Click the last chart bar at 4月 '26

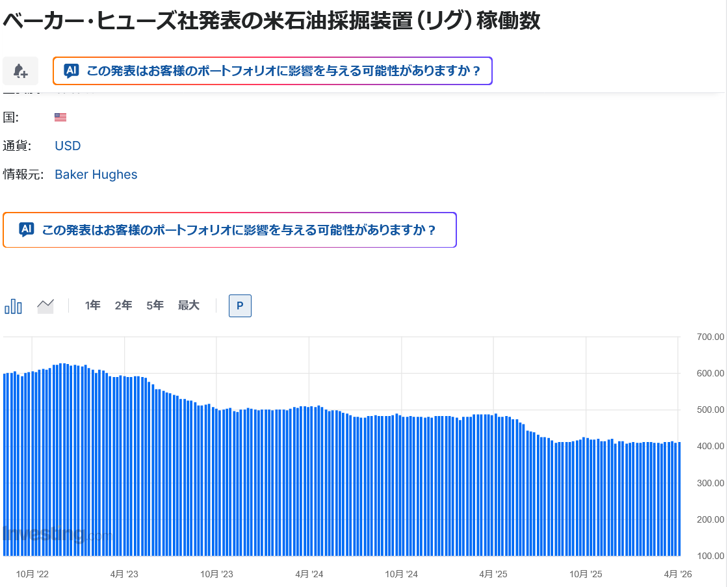point(679,499)
